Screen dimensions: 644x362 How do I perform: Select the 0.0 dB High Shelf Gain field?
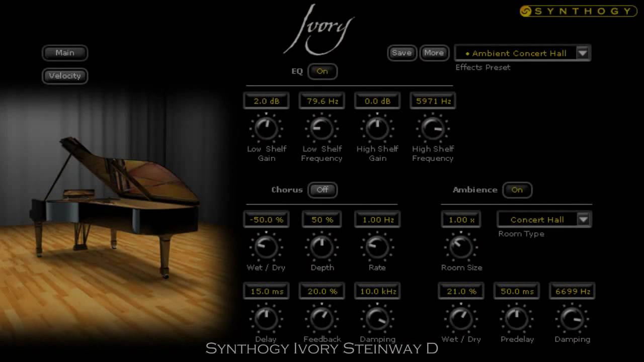[x=377, y=101]
